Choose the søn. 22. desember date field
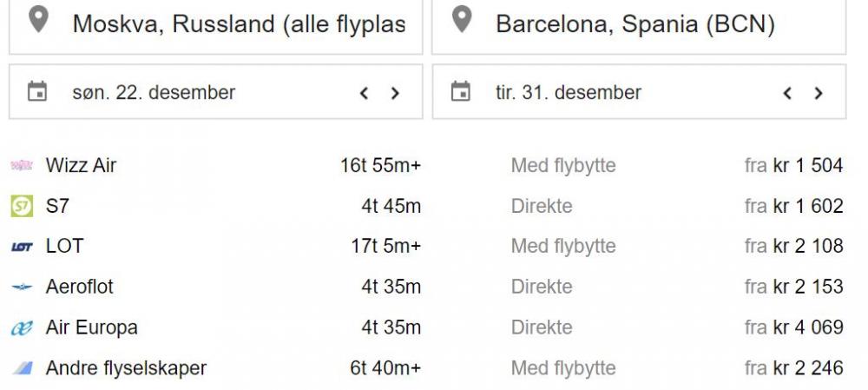868x390 pixels. 154,92
